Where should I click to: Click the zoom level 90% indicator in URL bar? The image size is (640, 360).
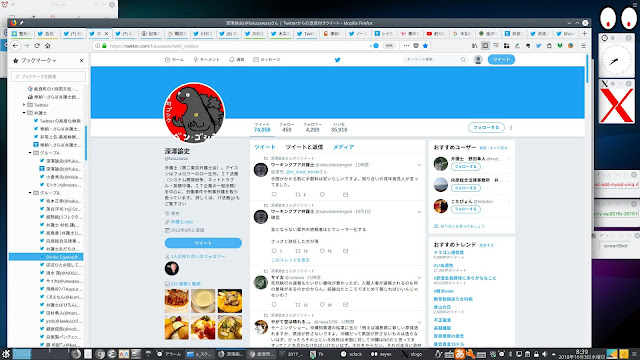(x=389, y=46)
